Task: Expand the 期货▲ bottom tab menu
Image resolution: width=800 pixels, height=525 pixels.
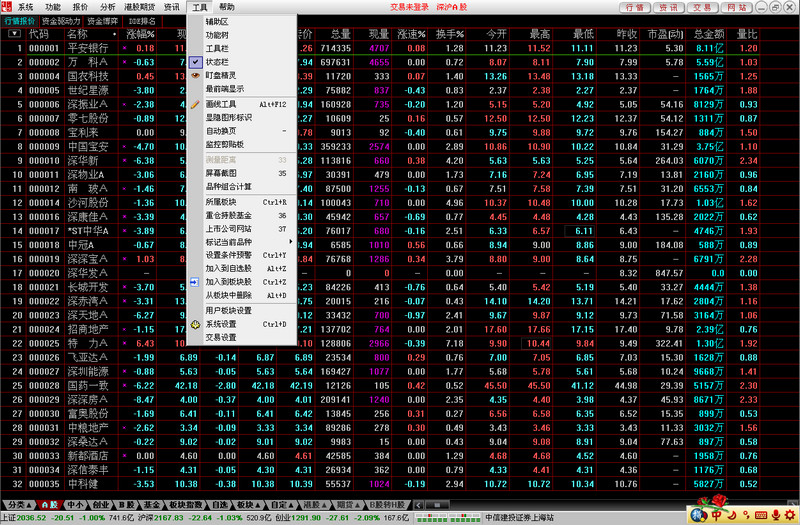Action: tap(348, 505)
